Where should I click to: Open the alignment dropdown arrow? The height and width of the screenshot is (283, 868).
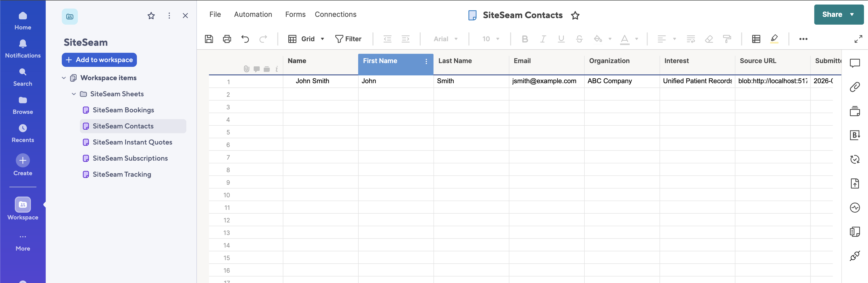675,39
